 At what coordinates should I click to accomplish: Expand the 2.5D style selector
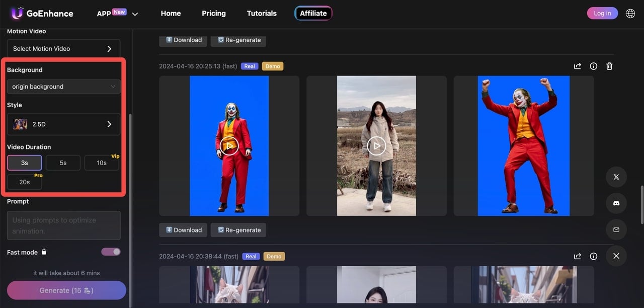(x=64, y=124)
